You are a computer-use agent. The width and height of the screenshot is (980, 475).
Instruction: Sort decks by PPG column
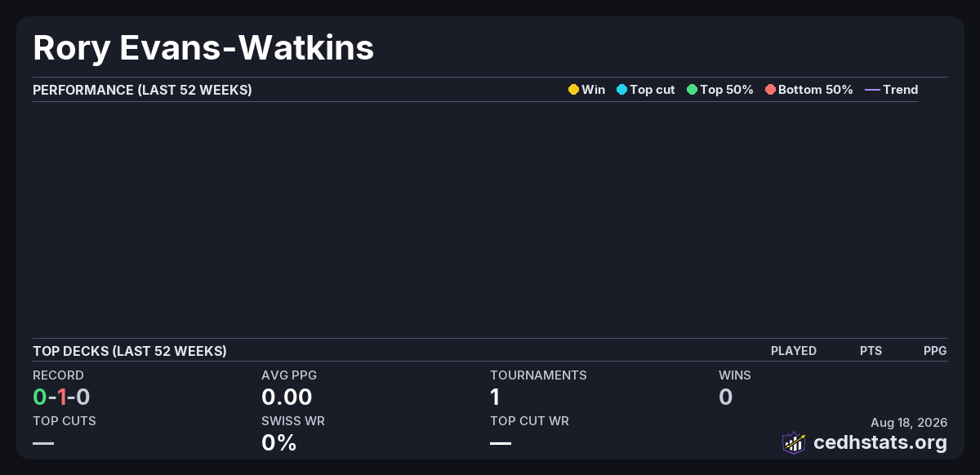click(x=935, y=351)
